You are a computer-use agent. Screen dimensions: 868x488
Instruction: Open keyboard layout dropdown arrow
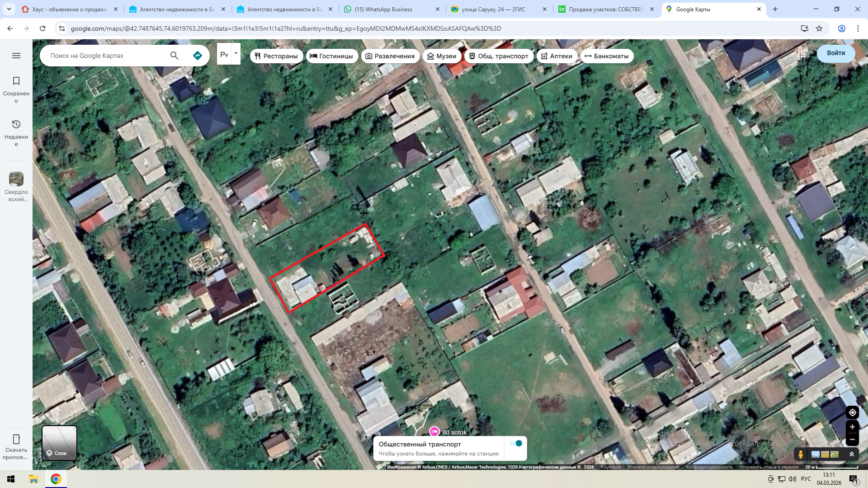point(236,53)
